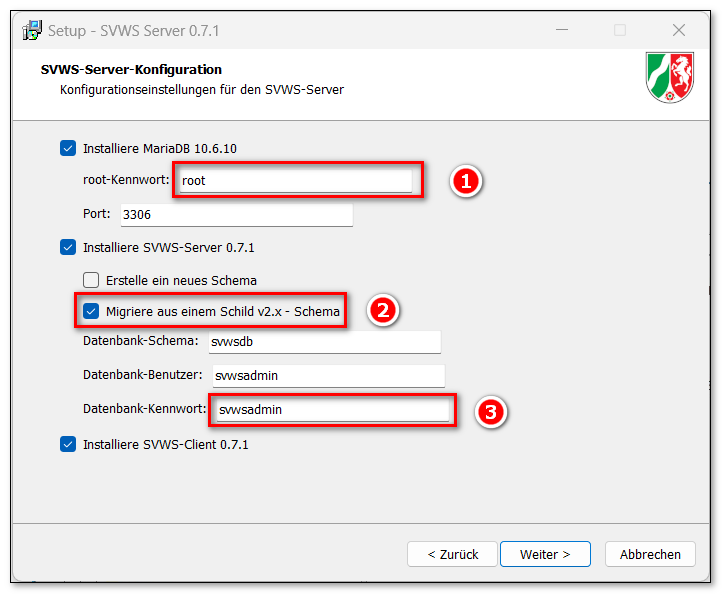This screenshot has height=594, width=722.
Task: Go back with the Zurück button
Action: coord(452,554)
